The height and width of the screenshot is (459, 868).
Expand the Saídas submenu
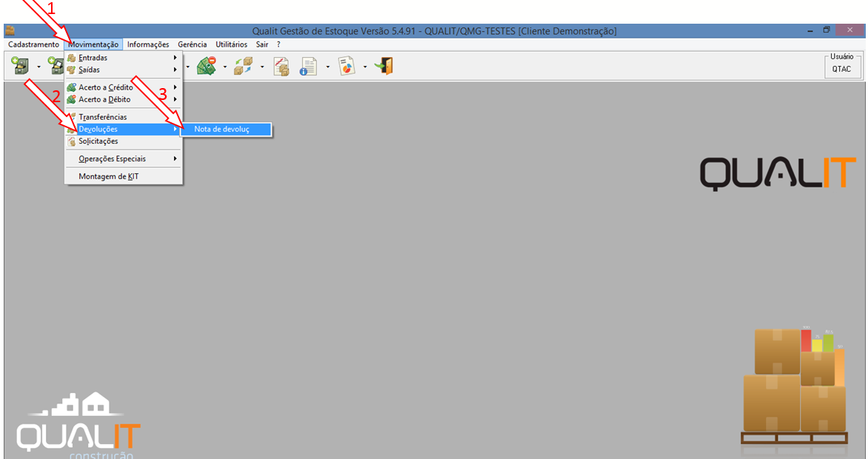coord(124,70)
